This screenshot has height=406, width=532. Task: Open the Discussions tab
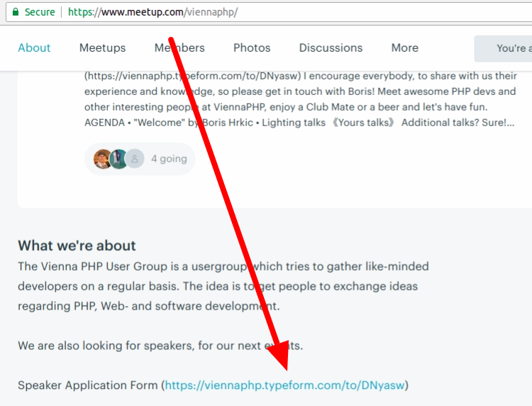(331, 47)
